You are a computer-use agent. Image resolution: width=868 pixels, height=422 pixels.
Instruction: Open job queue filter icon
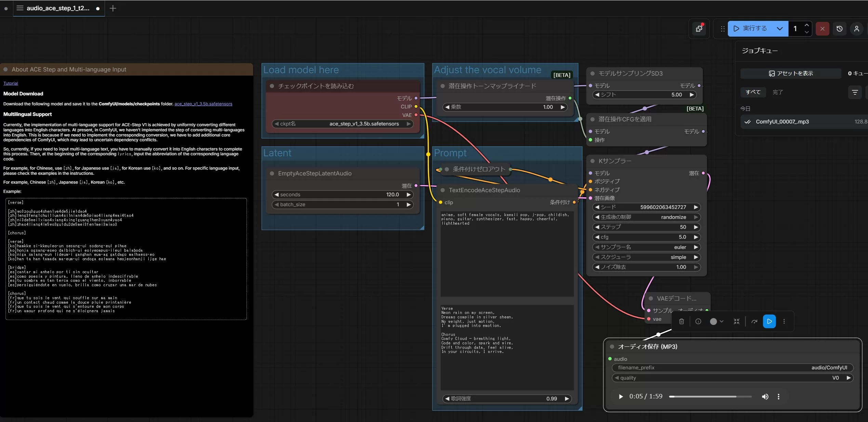click(855, 92)
